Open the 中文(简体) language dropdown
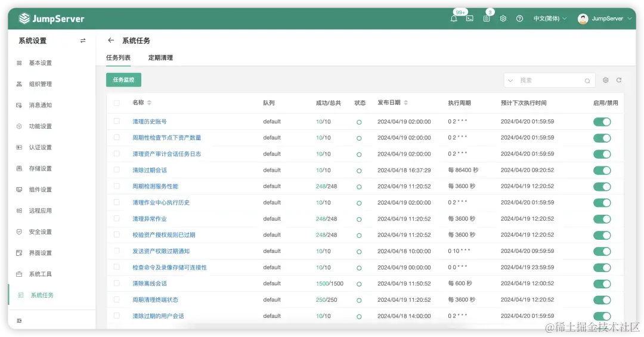 (550, 18)
